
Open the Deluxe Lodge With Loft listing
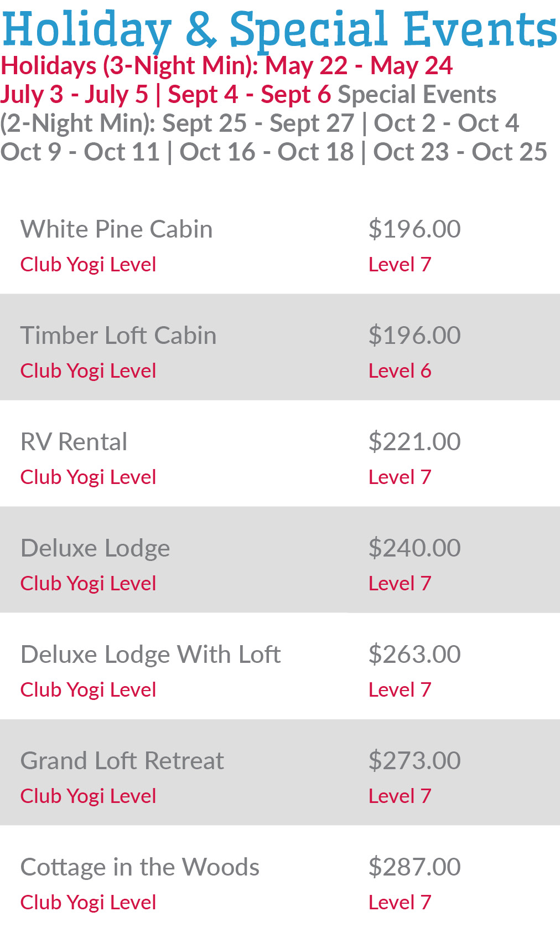click(x=151, y=655)
